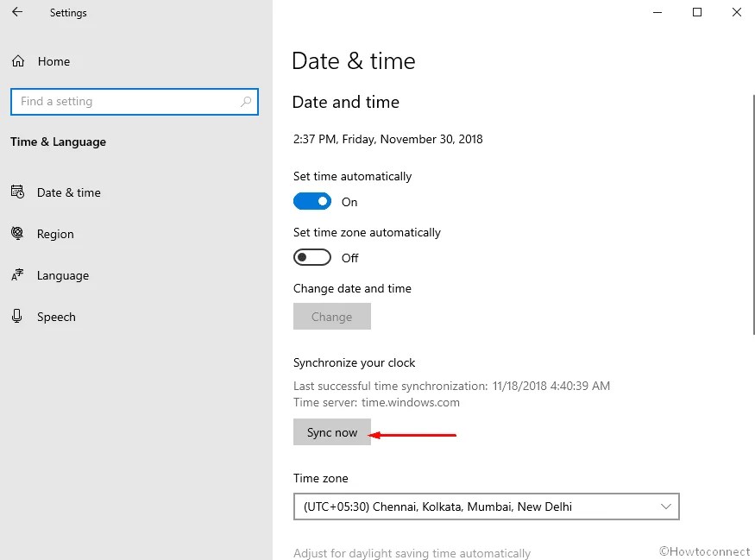Image resolution: width=755 pixels, height=560 pixels.
Task: Select Time & Language section header
Action: (x=58, y=142)
